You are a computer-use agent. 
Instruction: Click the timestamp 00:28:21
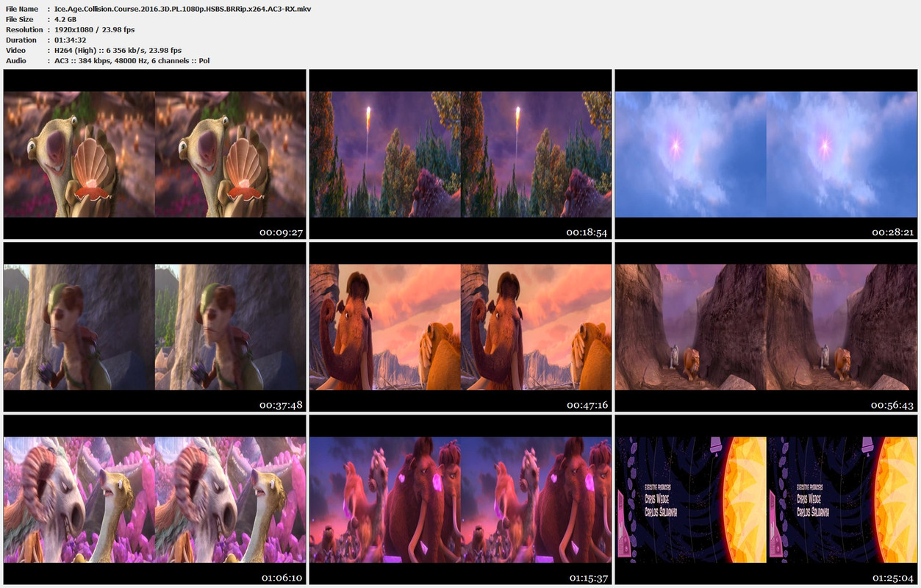tap(892, 232)
